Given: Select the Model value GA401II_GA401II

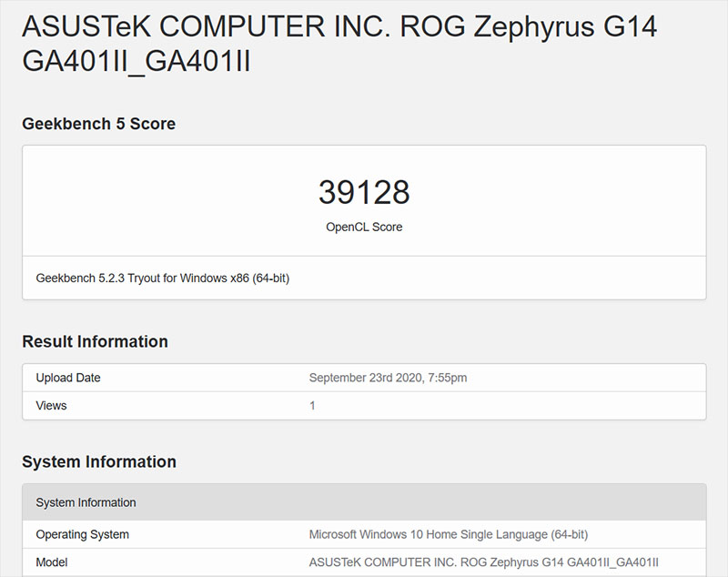Looking at the screenshot, I should (x=484, y=562).
